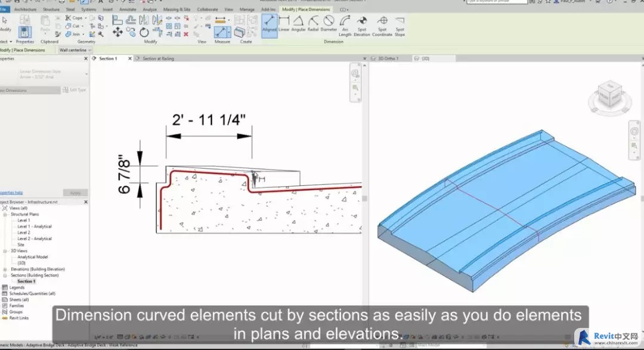Select the Angular dimension tool
The image size is (644, 350).
(x=298, y=24)
